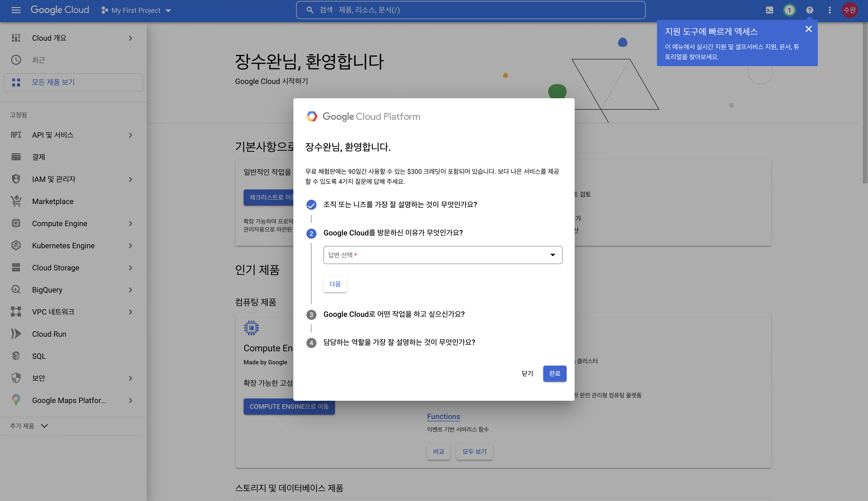Screen dimensions: 868x501
Task: Open the three-dot settings menu
Action: (x=830, y=10)
